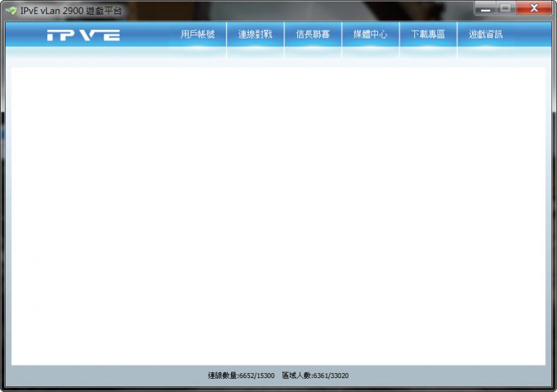The height and width of the screenshot is (392, 557).
Task: Open the 用戶帳號 menu tab
Action: coord(198,35)
